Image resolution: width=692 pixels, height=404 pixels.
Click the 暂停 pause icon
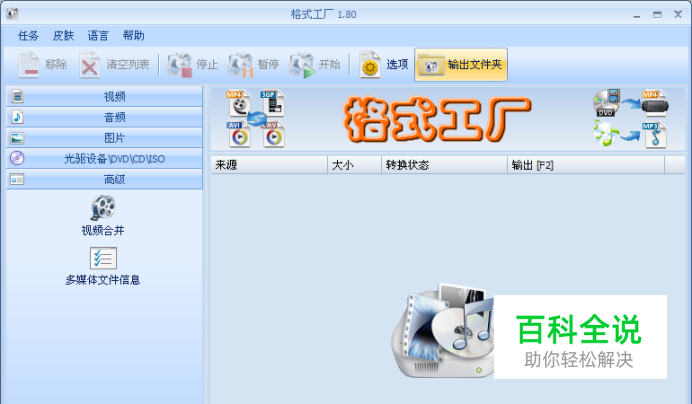[241, 65]
